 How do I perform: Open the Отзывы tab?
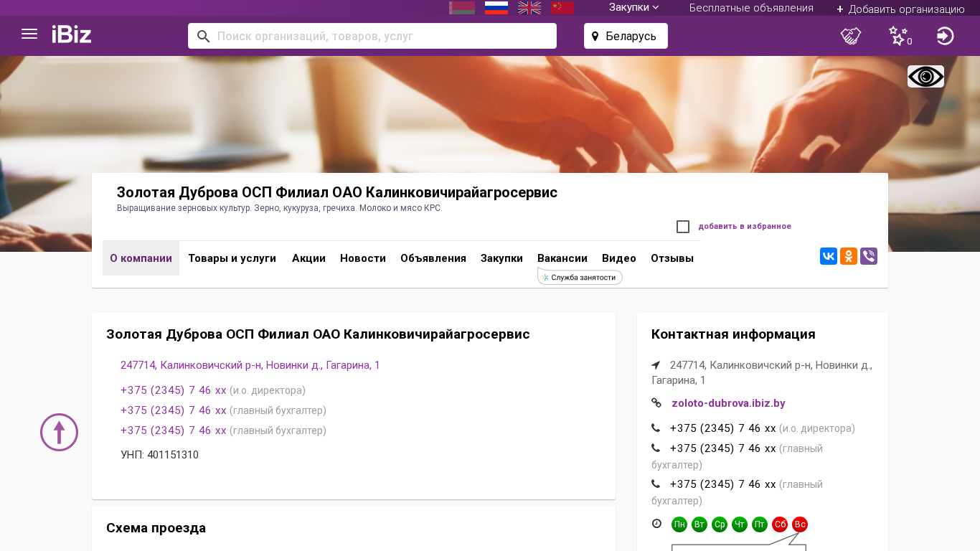click(x=672, y=258)
